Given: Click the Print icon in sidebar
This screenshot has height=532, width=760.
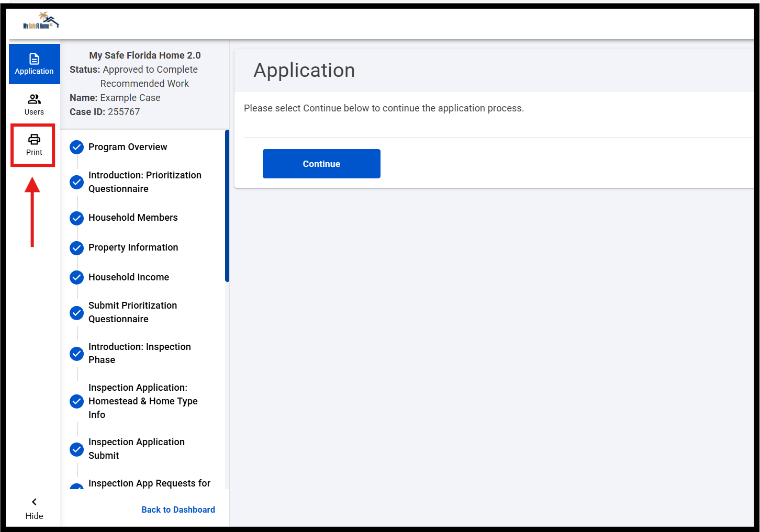Looking at the screenshot, I should click(x=35, y=139).
